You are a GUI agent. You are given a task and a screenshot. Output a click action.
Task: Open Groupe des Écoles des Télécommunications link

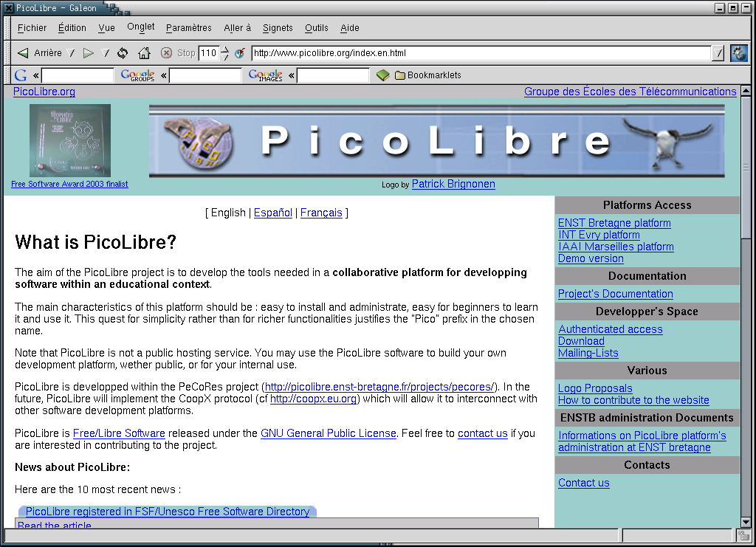(630, 92)
